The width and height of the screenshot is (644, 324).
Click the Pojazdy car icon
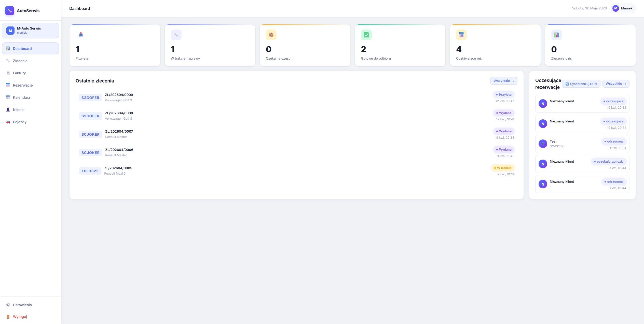[8, 122]
